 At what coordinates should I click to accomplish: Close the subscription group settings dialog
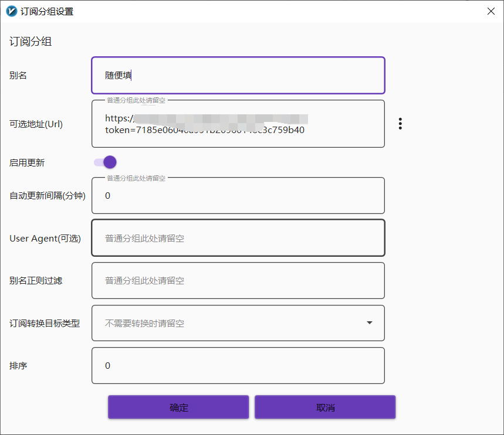(491, 11)
